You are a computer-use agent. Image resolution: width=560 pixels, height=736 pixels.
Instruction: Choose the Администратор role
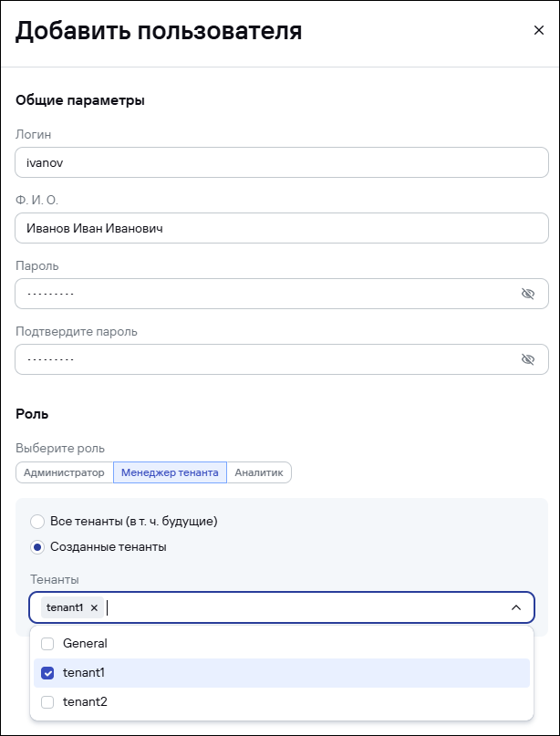click(64, 472)
